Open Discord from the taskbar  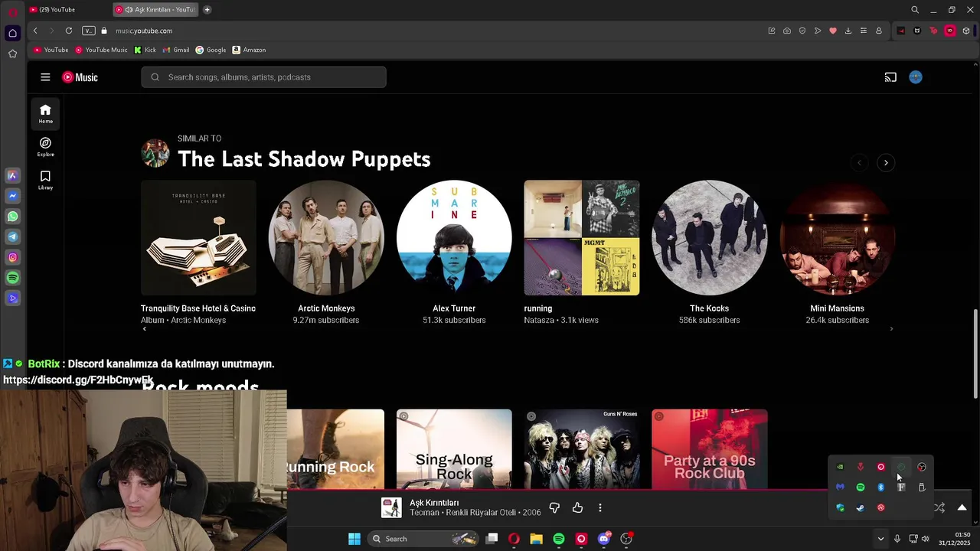[x=604, y=539]
